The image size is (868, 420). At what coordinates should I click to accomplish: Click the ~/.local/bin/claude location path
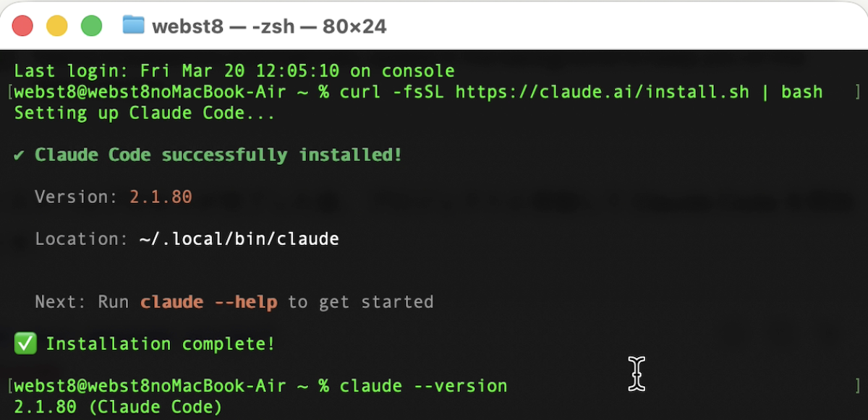tap(239, 239)
